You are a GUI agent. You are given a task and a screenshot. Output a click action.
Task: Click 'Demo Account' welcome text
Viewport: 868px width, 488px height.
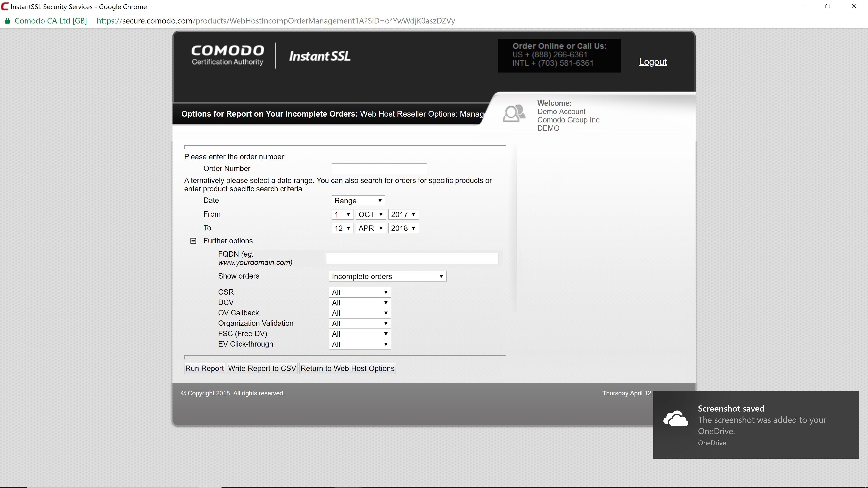pyautogui.click(x=561, y=111)
